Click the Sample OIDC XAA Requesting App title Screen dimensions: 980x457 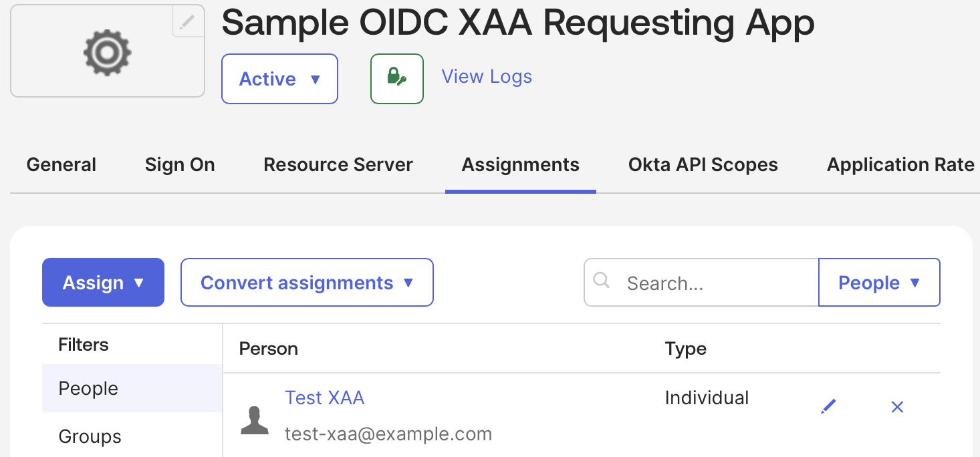pyautogui.click(x=518, y=23)
